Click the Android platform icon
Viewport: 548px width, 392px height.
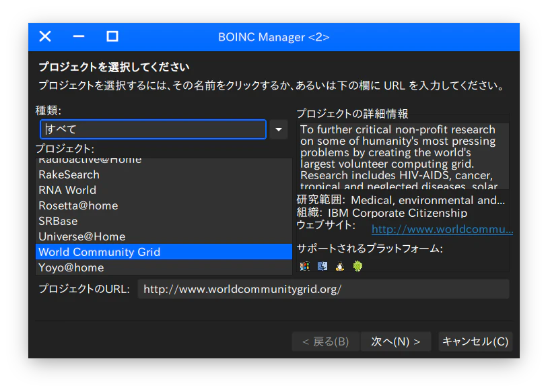357,267
